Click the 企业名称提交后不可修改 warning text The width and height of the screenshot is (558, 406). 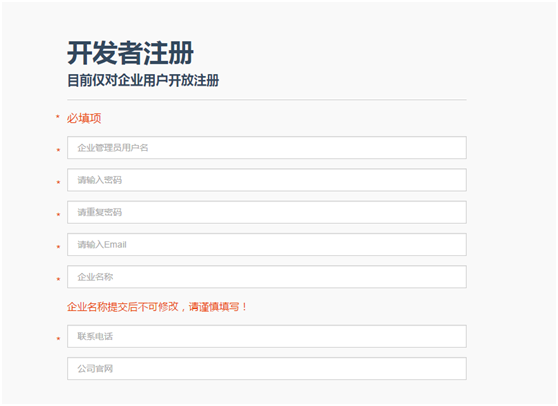click(x=123, y=306)
